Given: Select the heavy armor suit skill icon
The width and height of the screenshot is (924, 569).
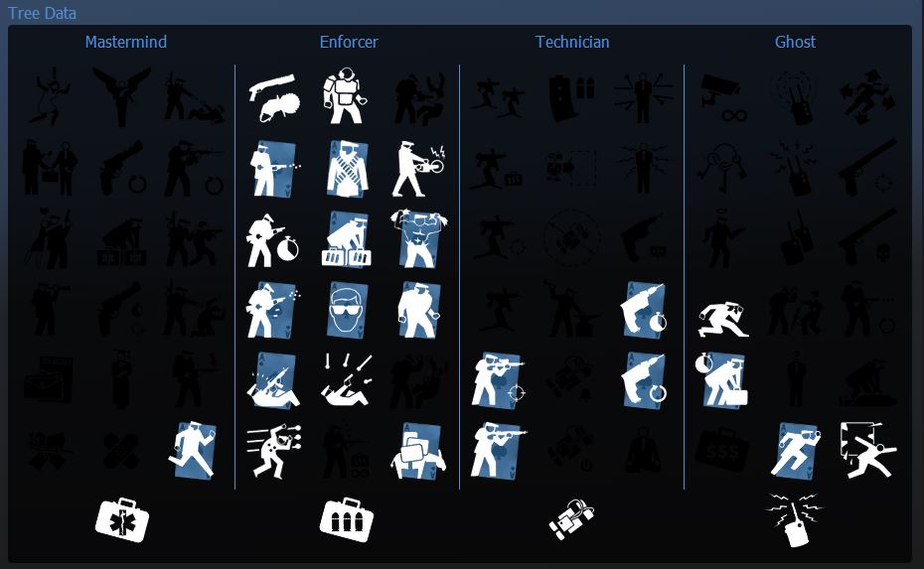Looking at the screenshot, I should pyautogui.click(x=346, y=97).
